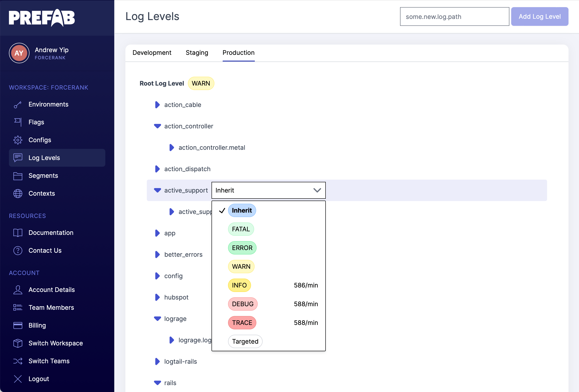Focus the some.new.log.path input field

tap(454, 17)
